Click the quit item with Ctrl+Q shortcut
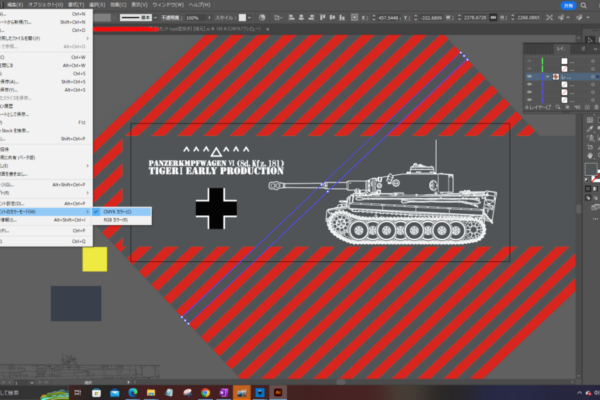This screenshot has width=600, height=400. pyautogui.click(x=46, y=242)
